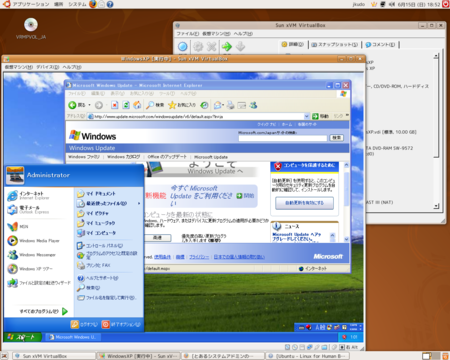Open My Documents in Start menu
The height and width of the screenshot is (360, 450).
click(97, 194)
